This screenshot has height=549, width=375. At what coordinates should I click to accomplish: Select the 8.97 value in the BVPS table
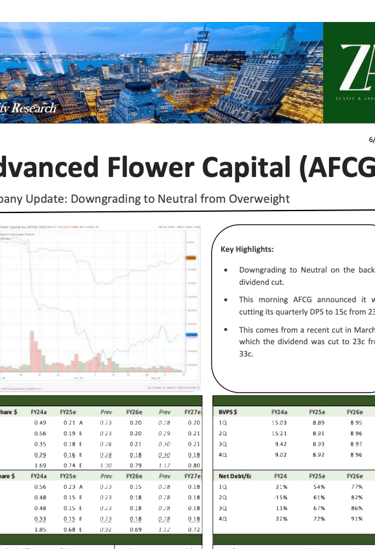(x=356, y=444)
